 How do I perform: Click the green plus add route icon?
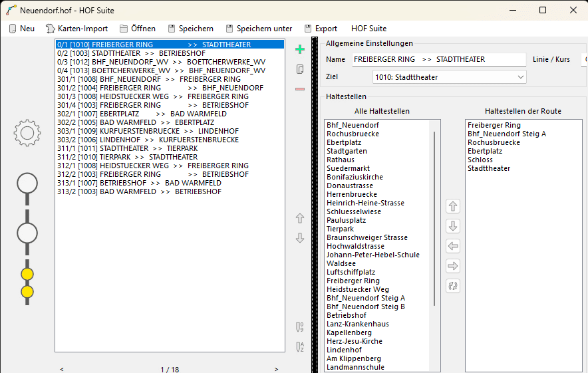coord(300,49)
